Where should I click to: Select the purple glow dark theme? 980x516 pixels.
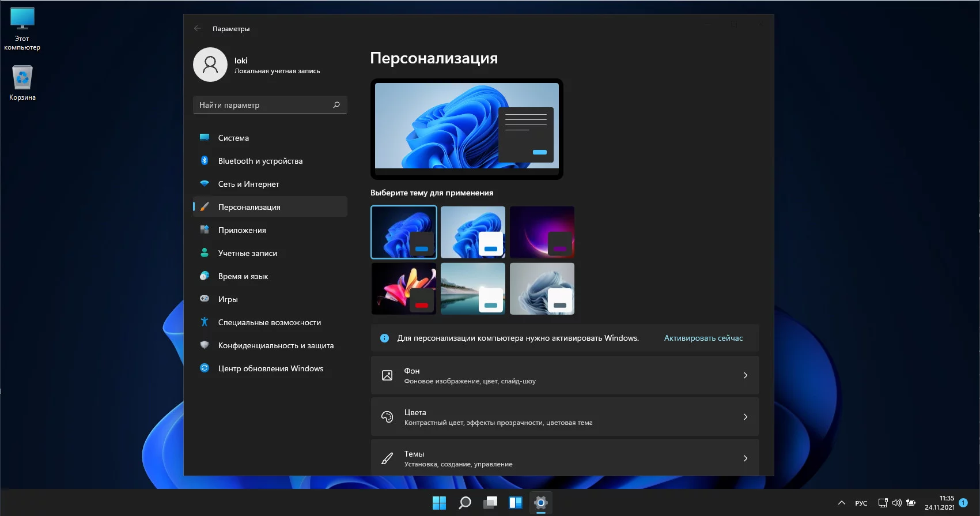(x=542, y=232)
